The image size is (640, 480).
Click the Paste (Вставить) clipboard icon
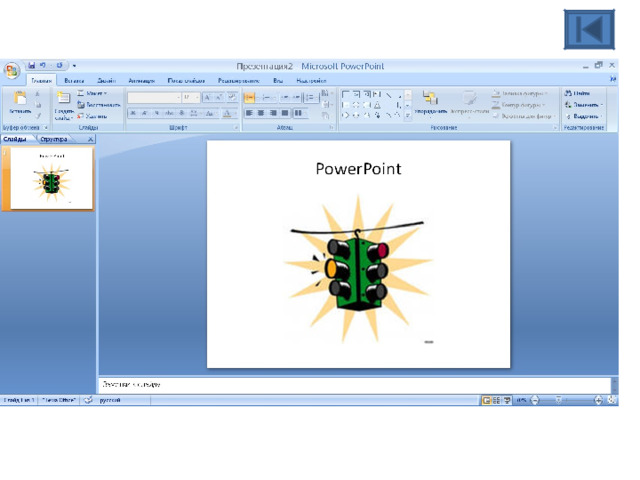click(20, 98)
